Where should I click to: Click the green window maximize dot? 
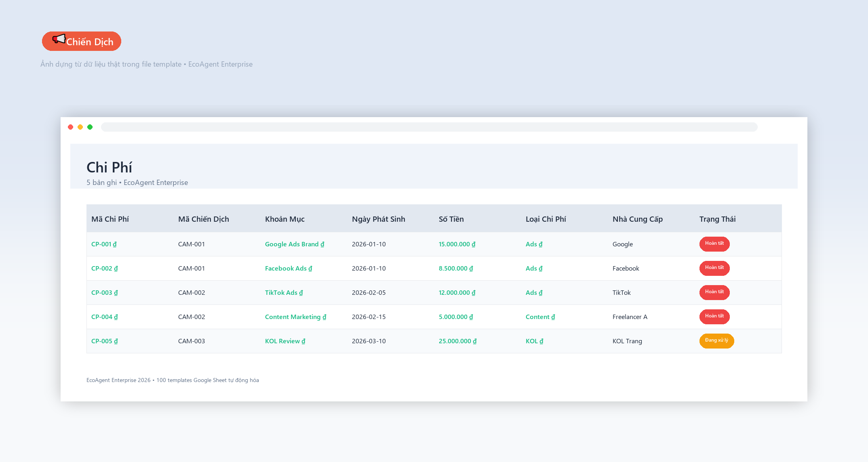point(90,127)
